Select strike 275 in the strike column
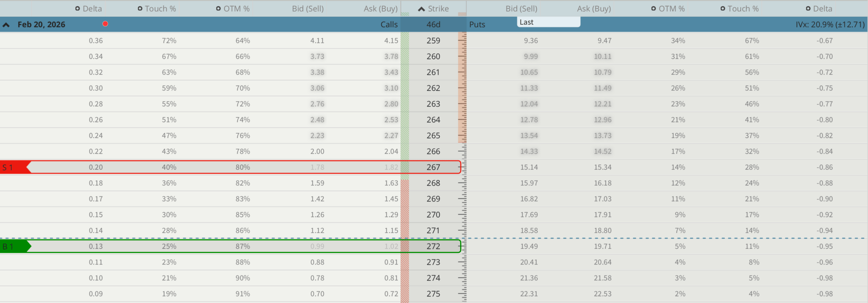Viewport: 868px width, 303px height. pyautogui.click(x=433, y=294)
